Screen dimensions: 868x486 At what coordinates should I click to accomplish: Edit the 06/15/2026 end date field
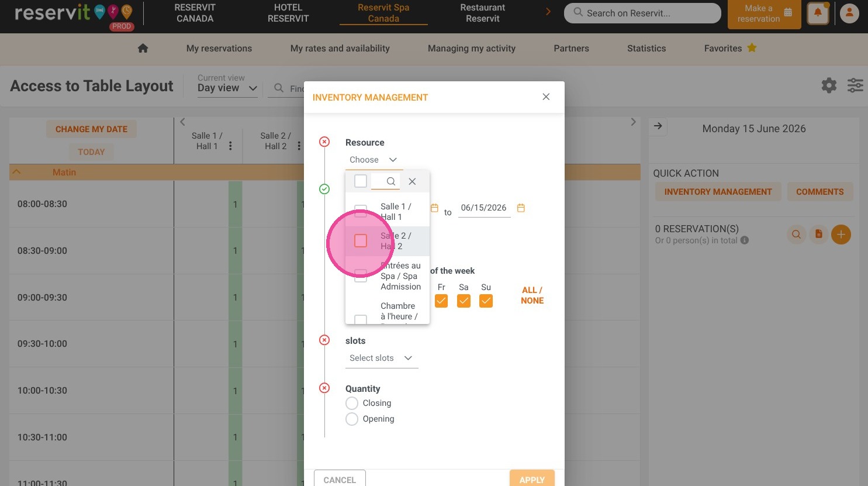pos(484,208)
